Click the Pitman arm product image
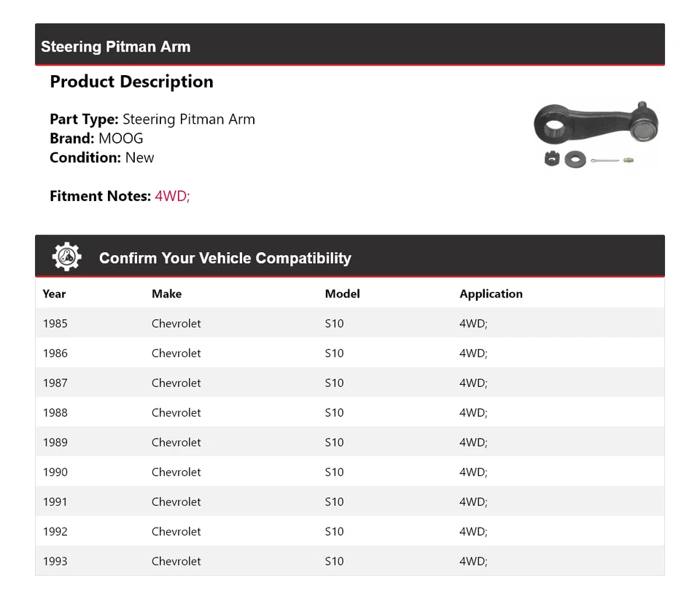The image size is (700, 599). coord(595,134)
